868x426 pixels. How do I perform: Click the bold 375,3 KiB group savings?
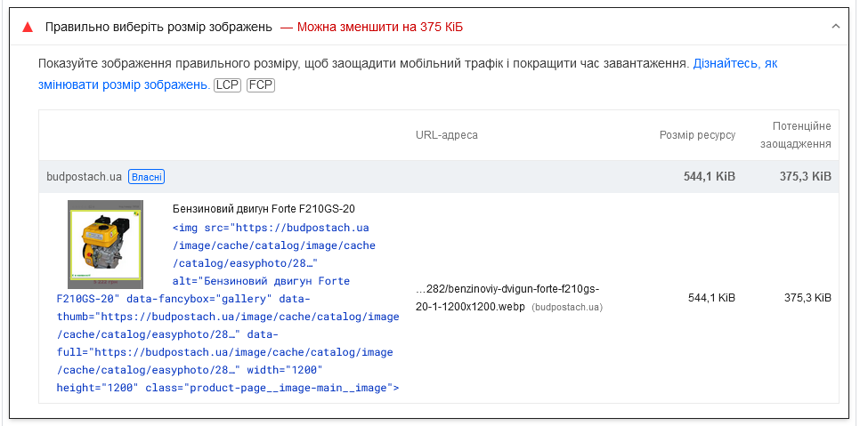tap(806, 176)
